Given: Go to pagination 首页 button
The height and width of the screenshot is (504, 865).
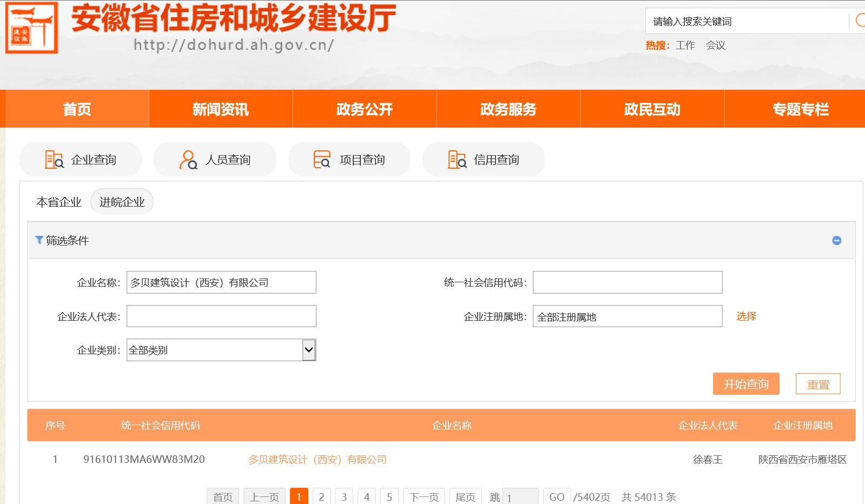Looking at the screenshot, I should 223,496.
